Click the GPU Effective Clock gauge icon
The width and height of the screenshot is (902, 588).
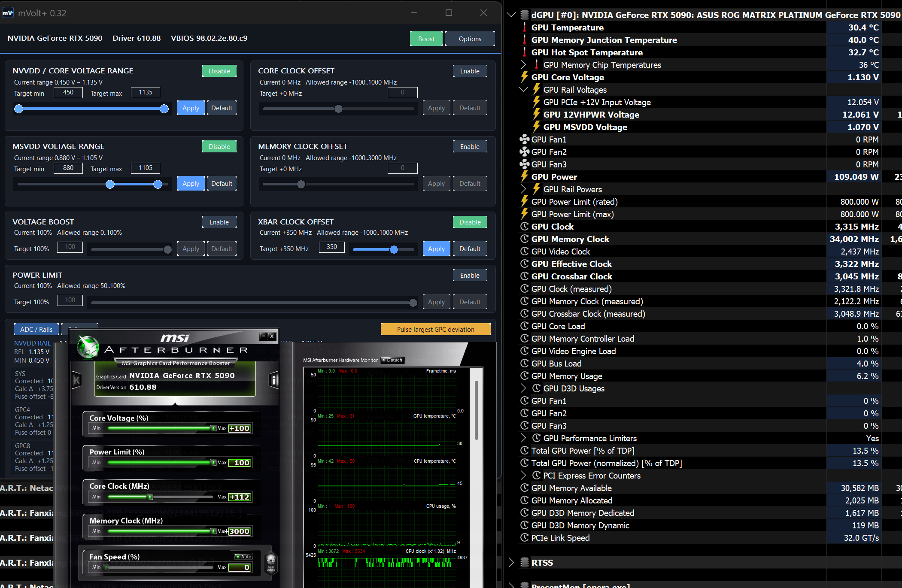pos(524,264)
